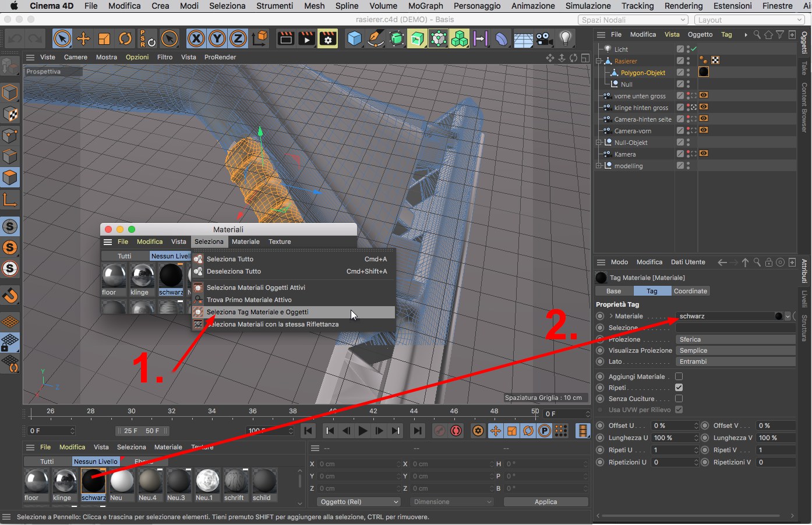Image resolution: width=812 pixels, height=525 pixels.
Task: Click the PSR reset icon
Action: coord(147,39)
